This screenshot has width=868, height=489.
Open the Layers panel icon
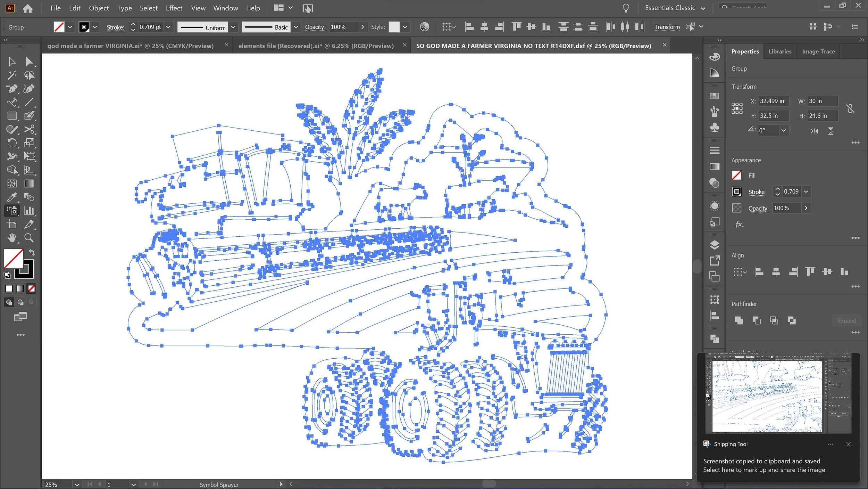715,245
